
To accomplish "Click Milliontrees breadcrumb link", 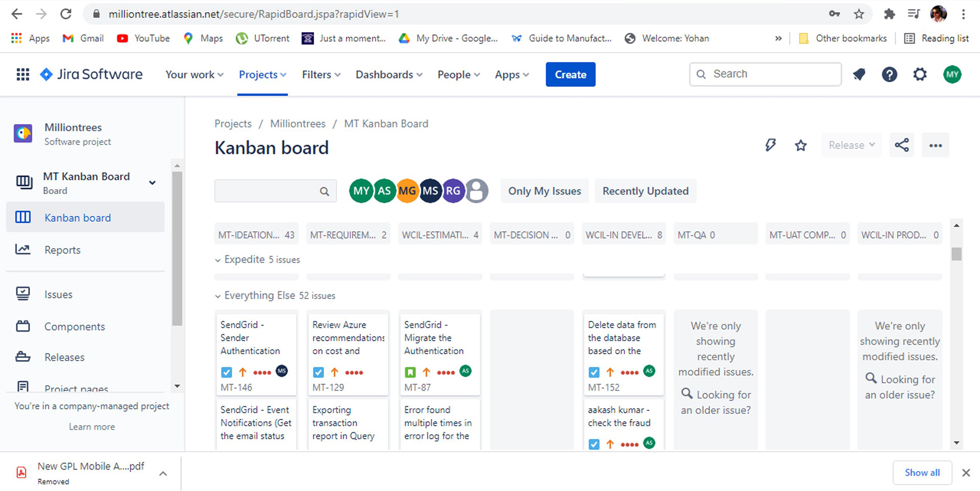I will [298, 124].
